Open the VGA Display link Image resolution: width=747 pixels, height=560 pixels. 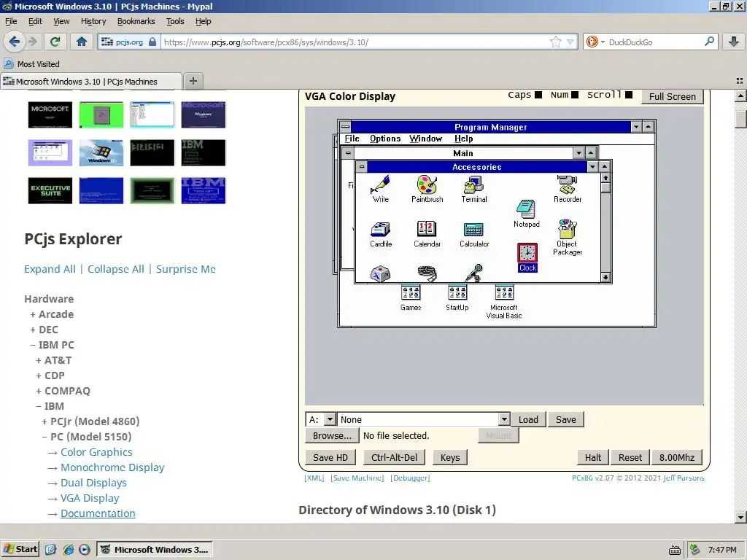[x=90, y=498]
